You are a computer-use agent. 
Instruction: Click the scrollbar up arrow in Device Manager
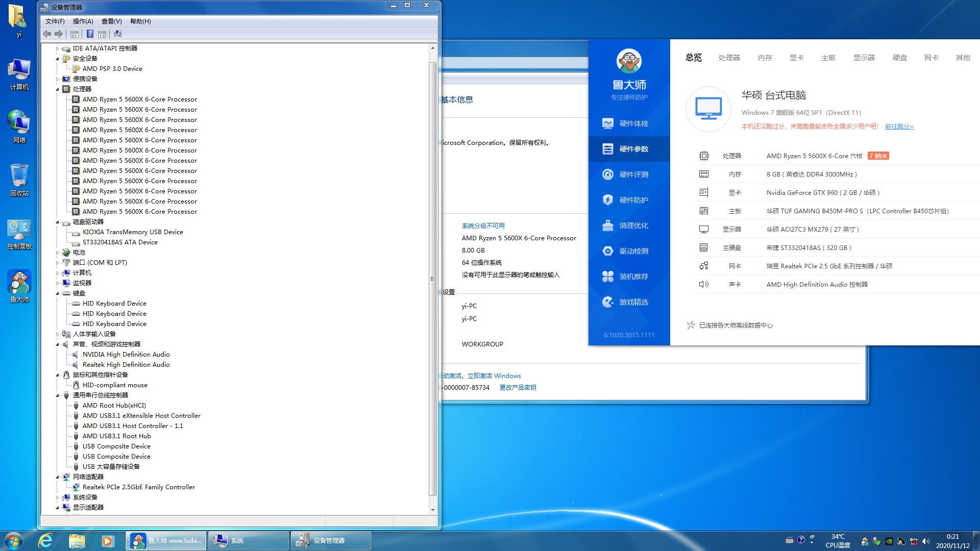click(432, 48)
